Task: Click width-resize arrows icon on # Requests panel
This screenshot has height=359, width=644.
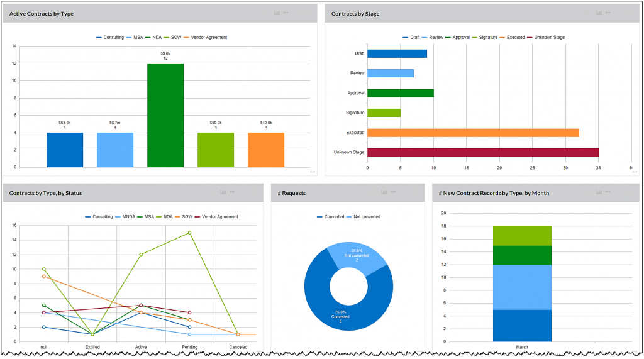Action: pyautogui.click(x=393, y=192)
